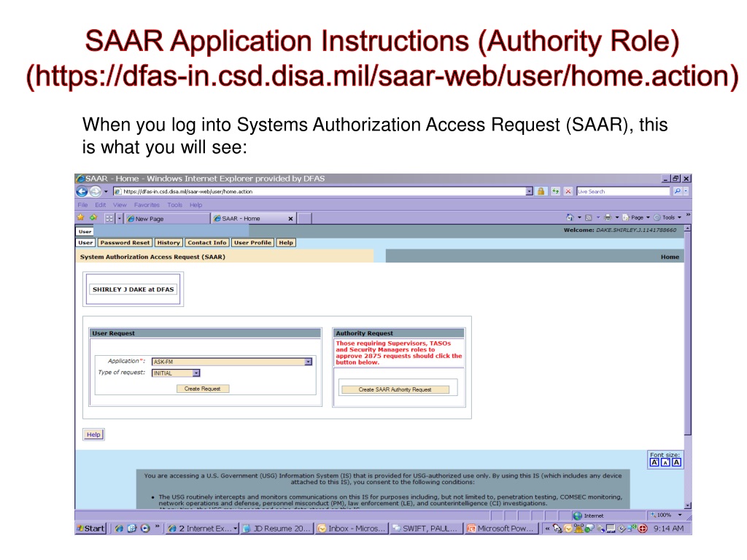Click the Favorites star icon
The width and height of the screenshot is (747, 560).
[x=80, y=217]
